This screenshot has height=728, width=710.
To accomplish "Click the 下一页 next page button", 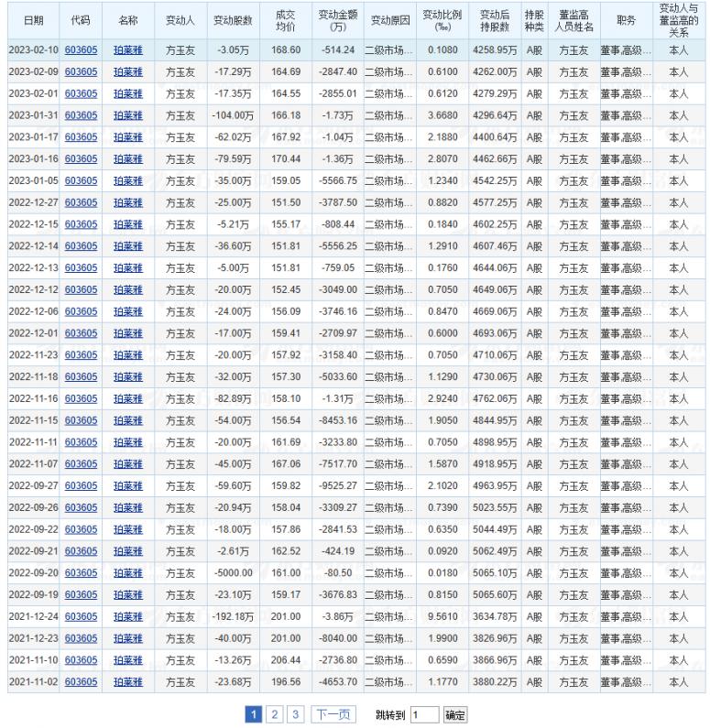I will (x=331, y=713).
